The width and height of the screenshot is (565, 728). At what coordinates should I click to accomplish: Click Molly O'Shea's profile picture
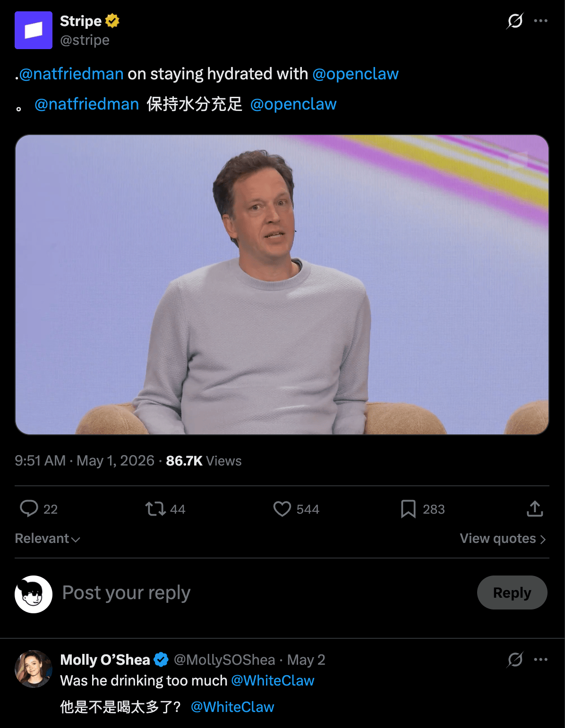[34, 669]
